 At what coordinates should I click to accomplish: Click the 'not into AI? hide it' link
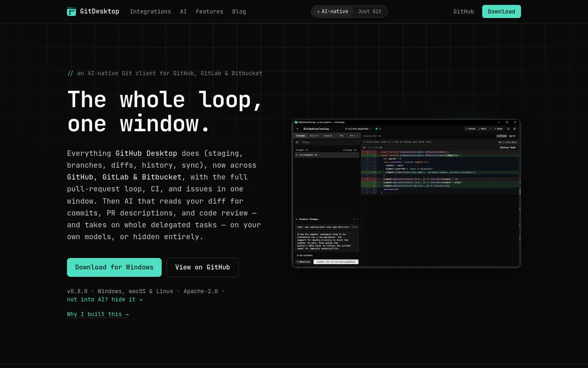point(105,299)
